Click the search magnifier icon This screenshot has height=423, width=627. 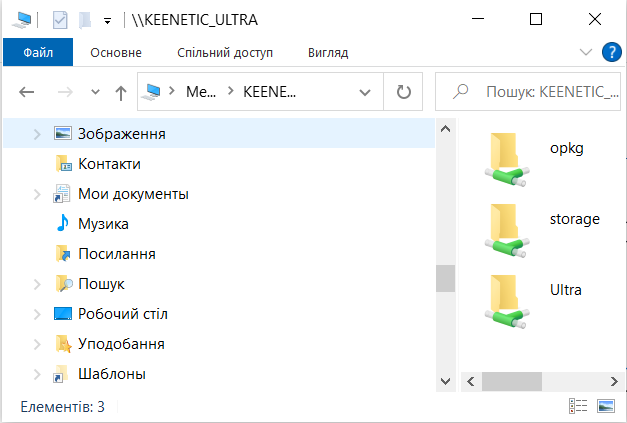[x=460, y=92]
